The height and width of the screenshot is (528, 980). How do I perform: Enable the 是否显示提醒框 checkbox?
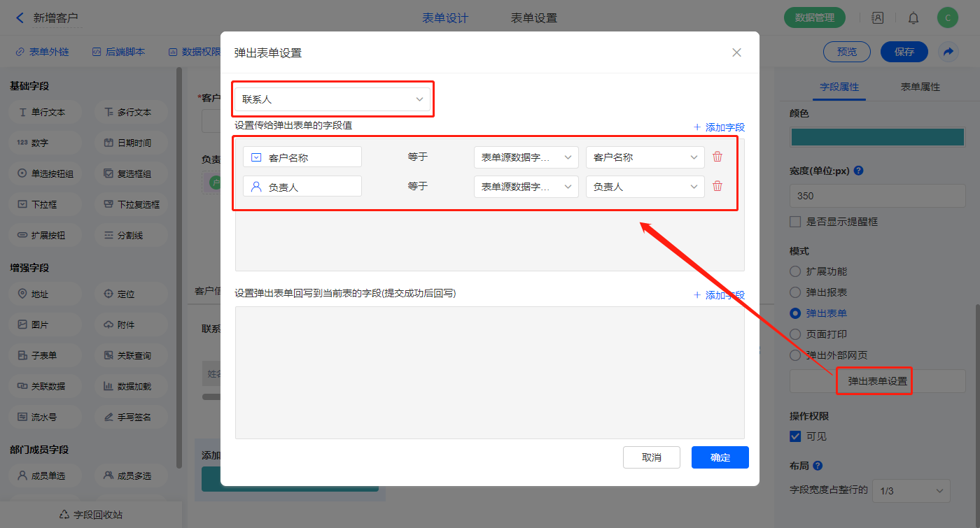[795, 222]
